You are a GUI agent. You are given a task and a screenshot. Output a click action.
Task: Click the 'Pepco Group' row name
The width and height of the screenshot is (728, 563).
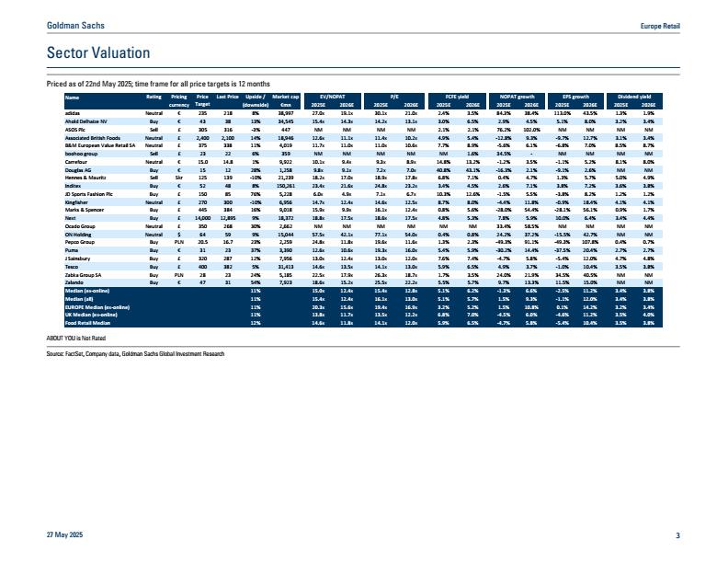tap(80, 242)
